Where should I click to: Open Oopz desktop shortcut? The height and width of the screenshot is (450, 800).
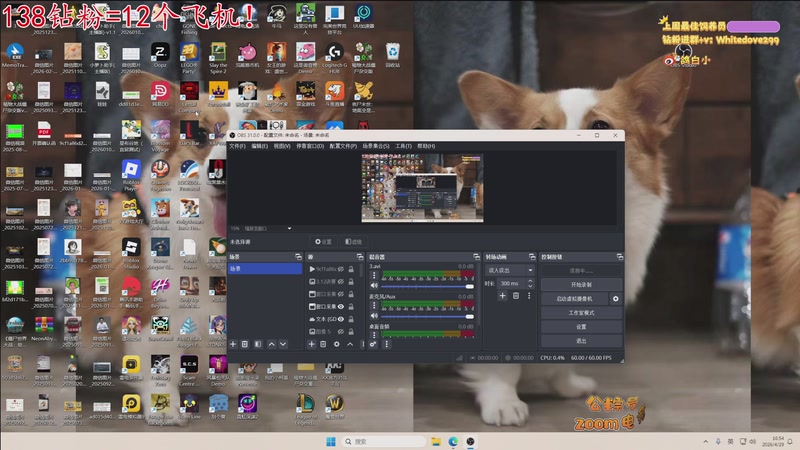click(160, 56)
